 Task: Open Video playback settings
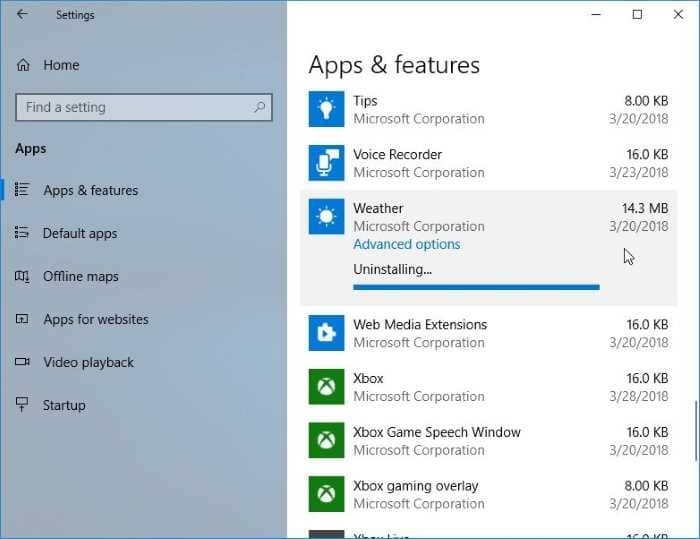88,362
